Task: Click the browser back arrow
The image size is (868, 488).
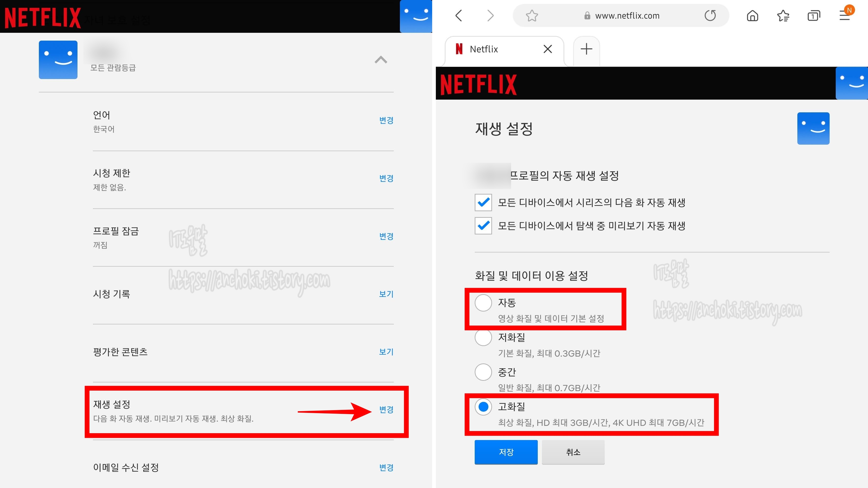Action: 459,15
